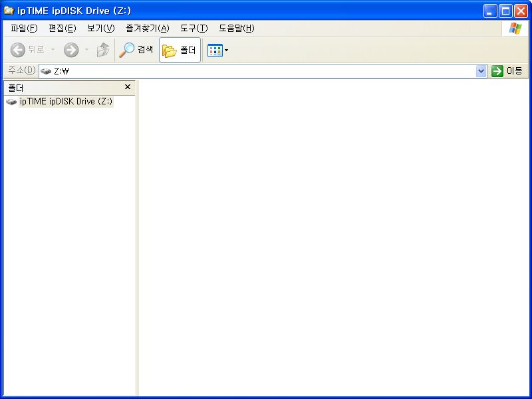This screenshot has height=399, width=532.
Task: Open the Back history dropdown arrow
Action: tap(53, 50)
